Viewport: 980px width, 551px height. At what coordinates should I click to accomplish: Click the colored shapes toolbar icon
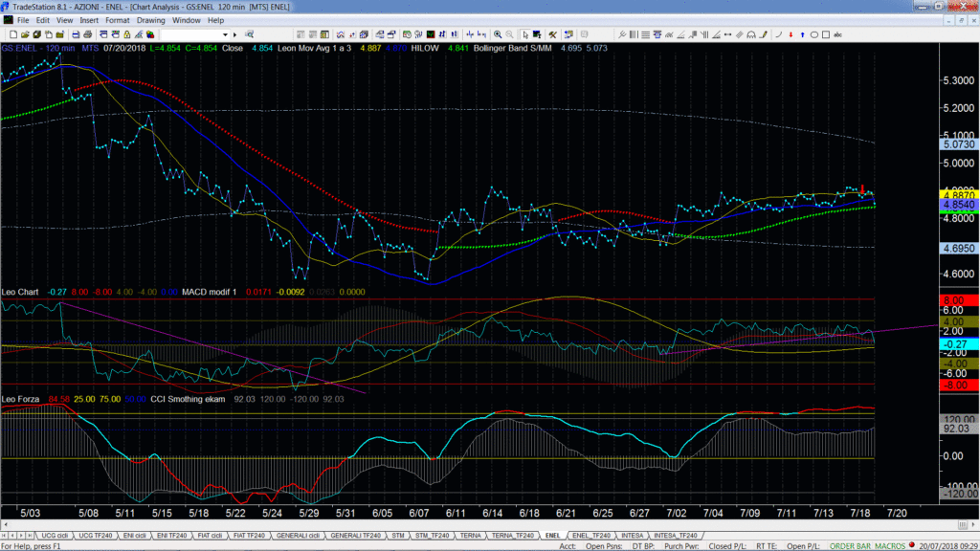point(150,34)
